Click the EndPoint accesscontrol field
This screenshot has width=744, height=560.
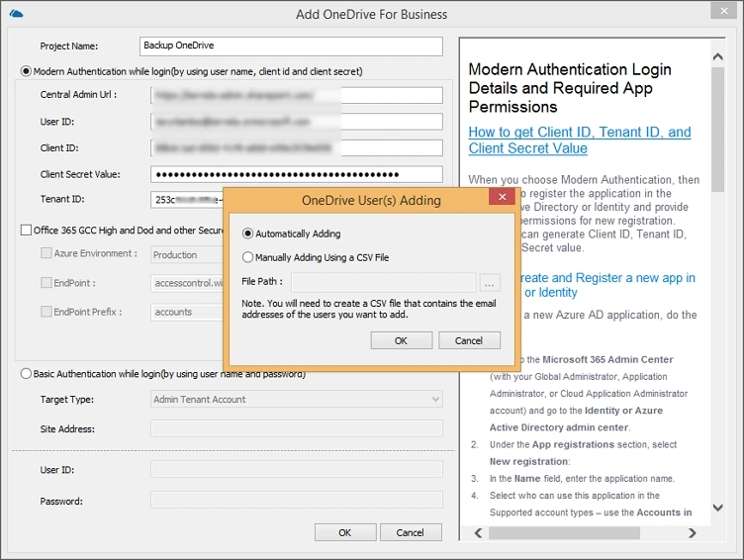(x=186, y=283)
